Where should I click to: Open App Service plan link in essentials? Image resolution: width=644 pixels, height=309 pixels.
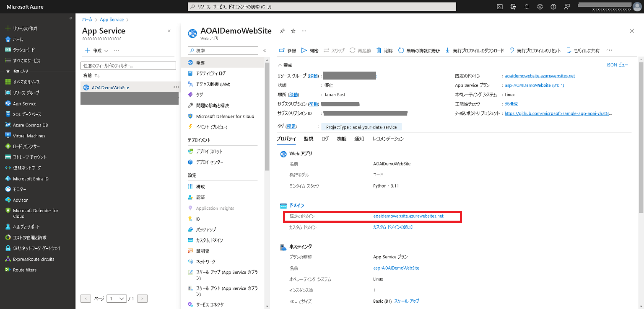pos(535,85)
